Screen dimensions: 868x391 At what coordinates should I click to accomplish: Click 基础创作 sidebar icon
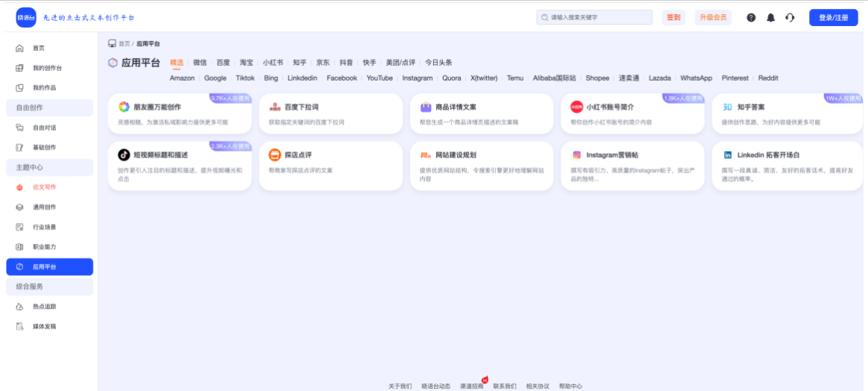click(20, 147)
